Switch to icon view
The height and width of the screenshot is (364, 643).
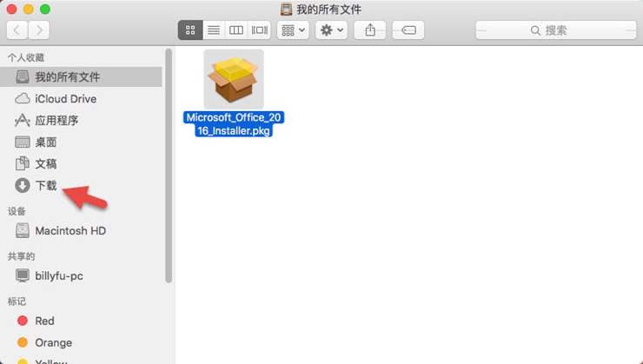pos(190,30)
